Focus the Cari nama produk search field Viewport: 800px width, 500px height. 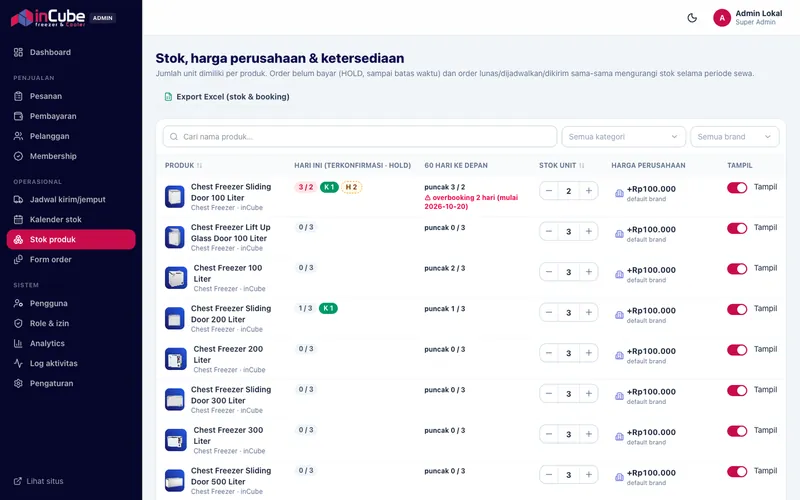pos(360,137)
